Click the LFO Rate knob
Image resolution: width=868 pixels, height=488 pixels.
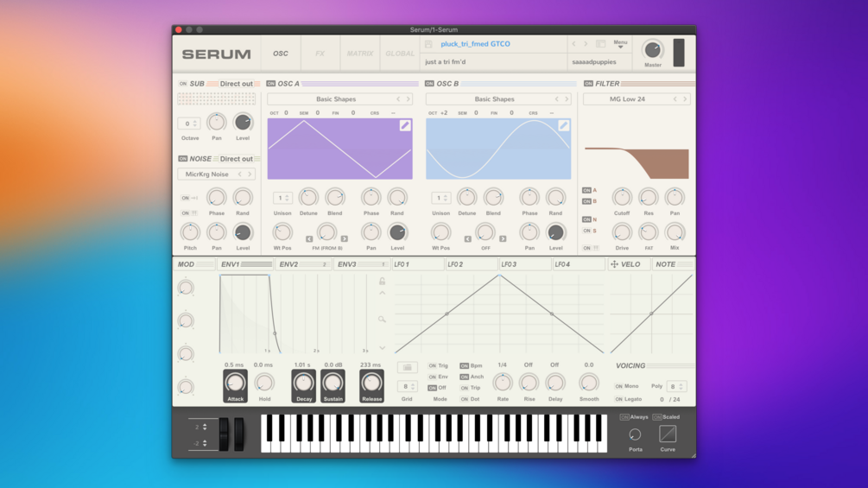pyautogui.click(x=503, y=383)
